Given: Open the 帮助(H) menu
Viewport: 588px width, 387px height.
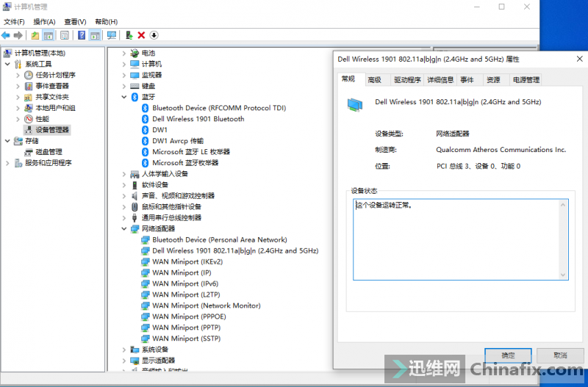Looking at the screenshot, I should [106, 22].
